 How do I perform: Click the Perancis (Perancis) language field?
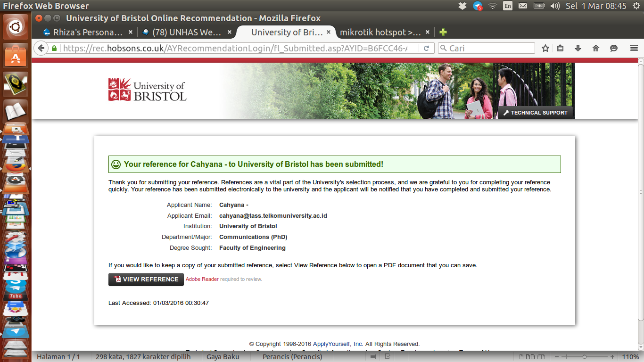click(292, 357)
